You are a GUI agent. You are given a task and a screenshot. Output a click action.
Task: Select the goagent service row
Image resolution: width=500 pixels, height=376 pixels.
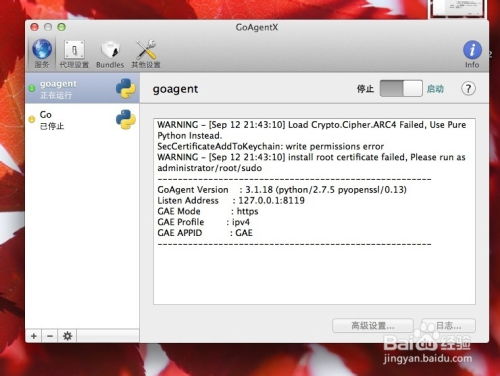tap(82, 89)
